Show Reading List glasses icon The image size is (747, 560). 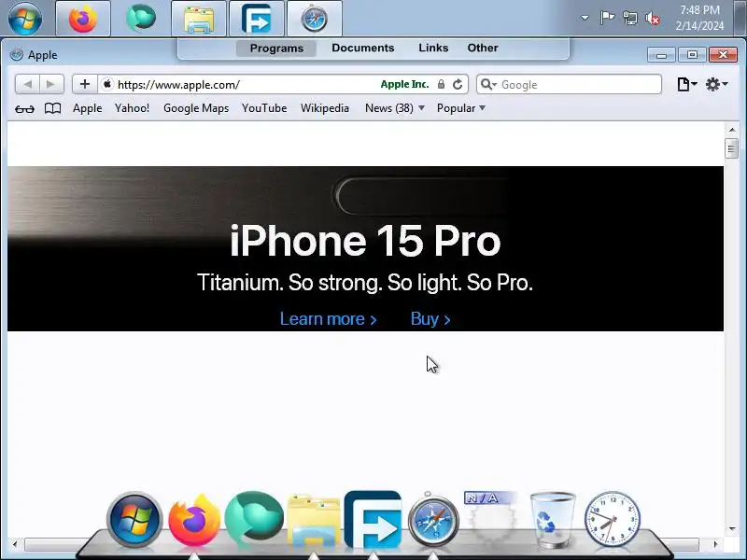(x=24, y=109)
